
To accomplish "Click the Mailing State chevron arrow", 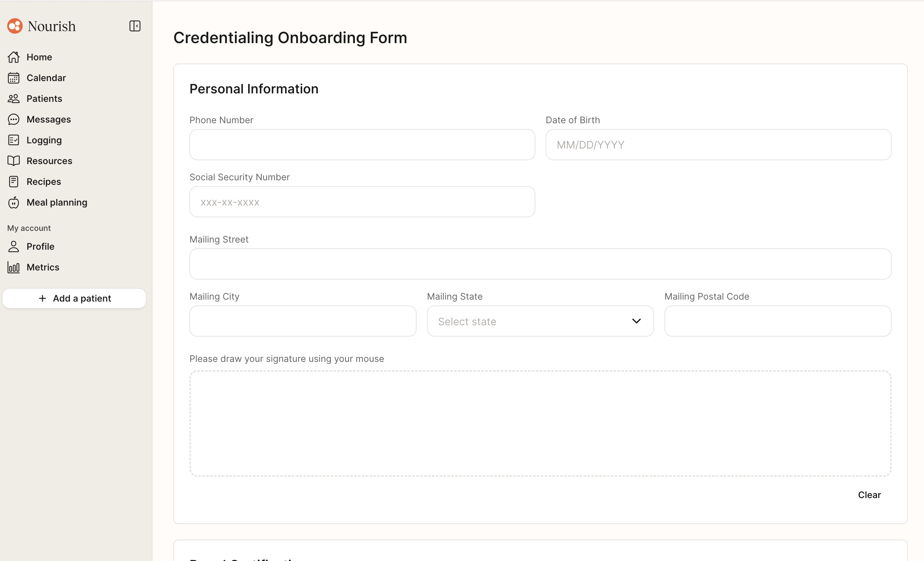I will tap(636, 321).
